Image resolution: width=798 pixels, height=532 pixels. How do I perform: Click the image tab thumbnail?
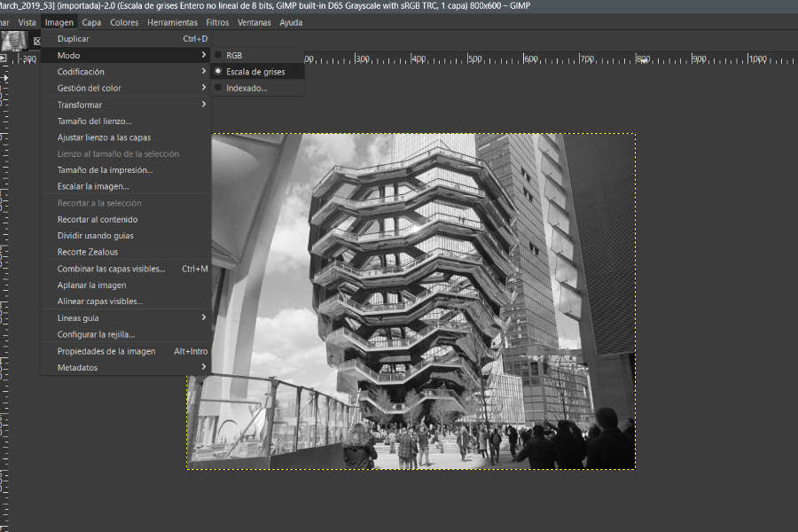click(x=13, y=40)
